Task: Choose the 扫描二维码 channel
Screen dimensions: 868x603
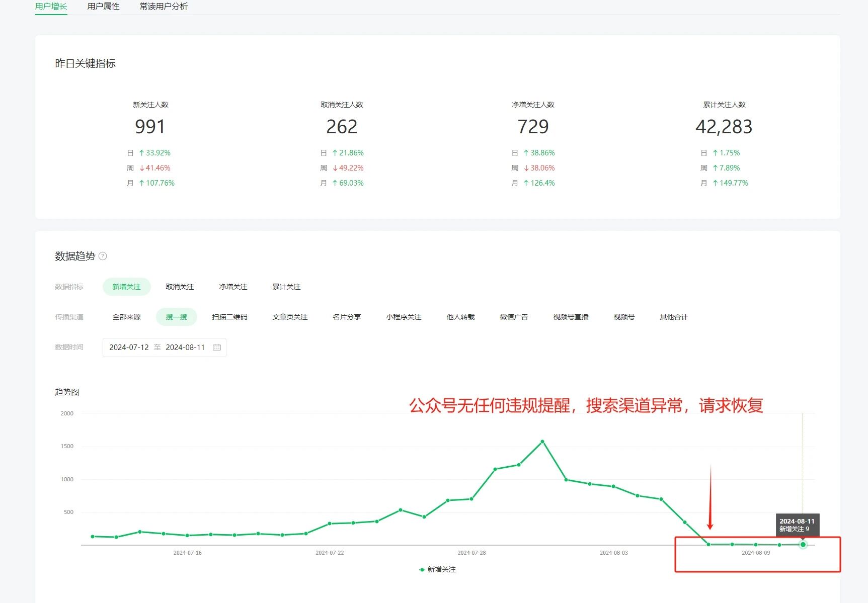Action: tap(229, 317)
